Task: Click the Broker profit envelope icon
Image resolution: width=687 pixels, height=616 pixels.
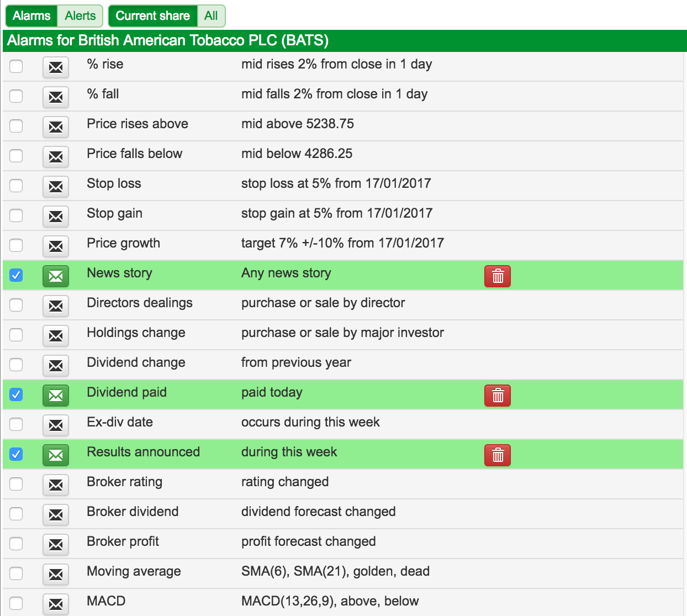Action: coord(56,545)
